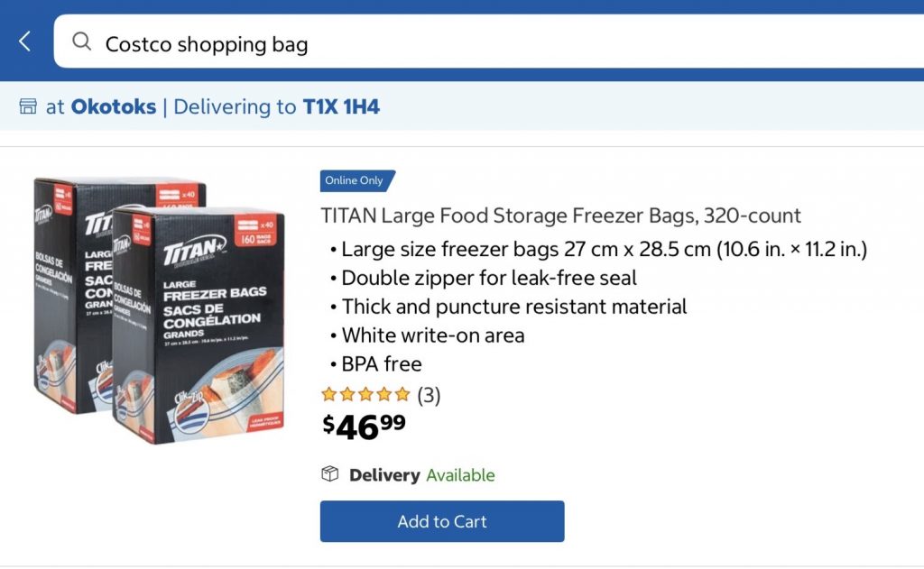Open the TITAN freezer bags product image
The height and width of the screenshot is (569, 924).
160,309
